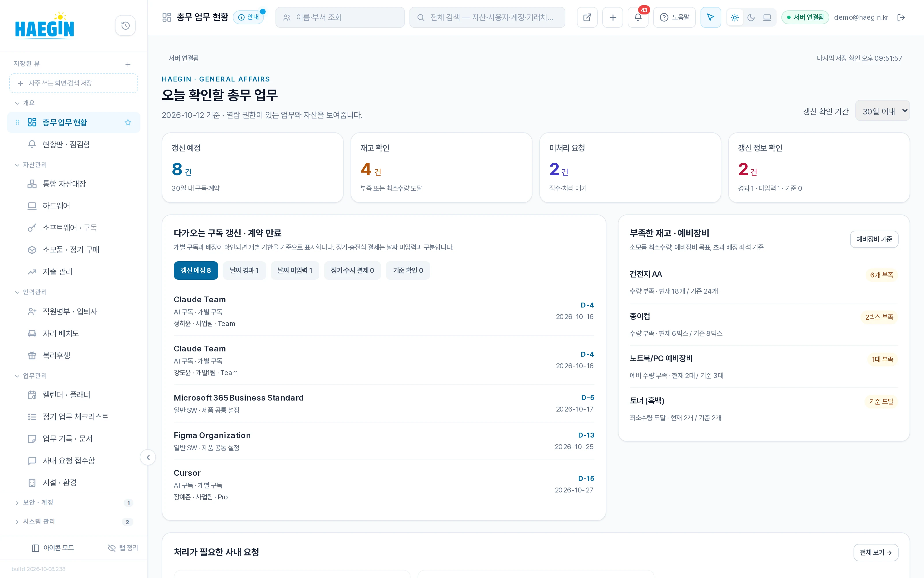
Task: Click the logout icon next to demo@haegin.kr
Action: point(901,18)
